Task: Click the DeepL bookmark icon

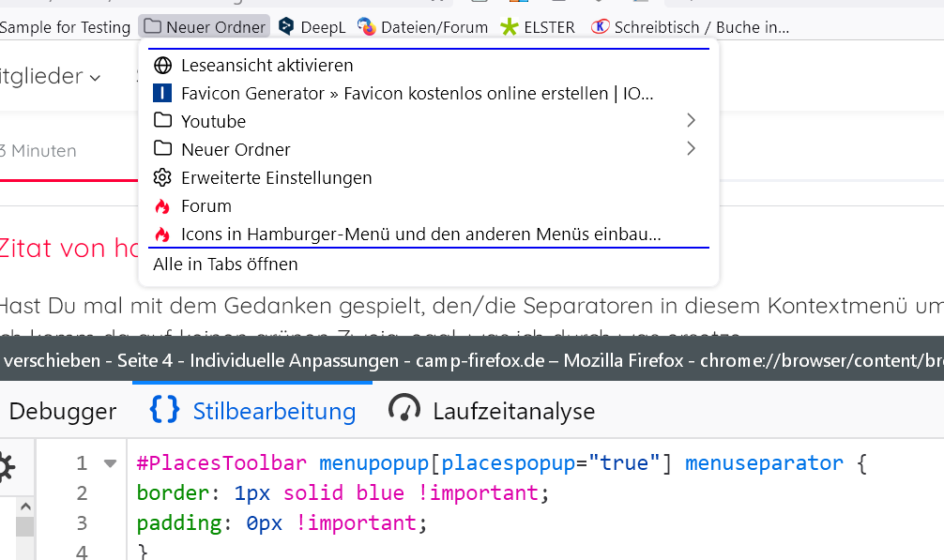Action: pyautogui.click(x=286, y=27)
